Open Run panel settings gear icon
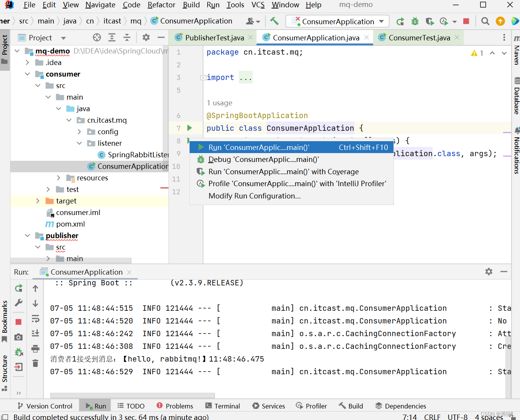Screen dimensions: 520x420 [489, 272]
